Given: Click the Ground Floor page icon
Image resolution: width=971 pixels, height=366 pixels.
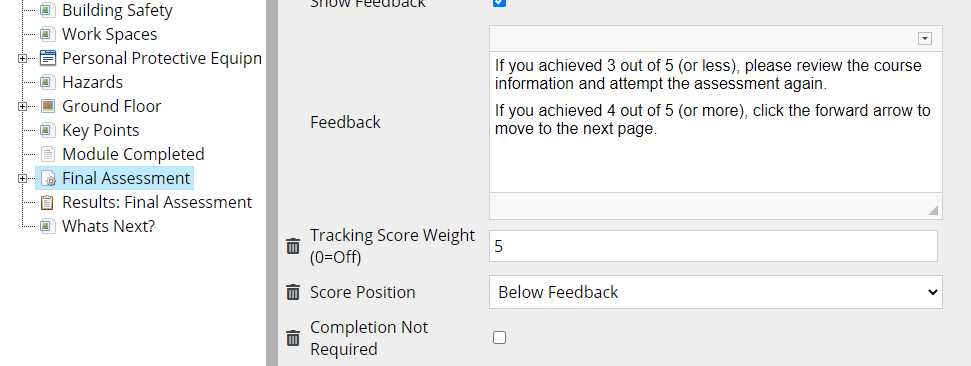Looking at the screenshot, I should click(x=48, y=106).
